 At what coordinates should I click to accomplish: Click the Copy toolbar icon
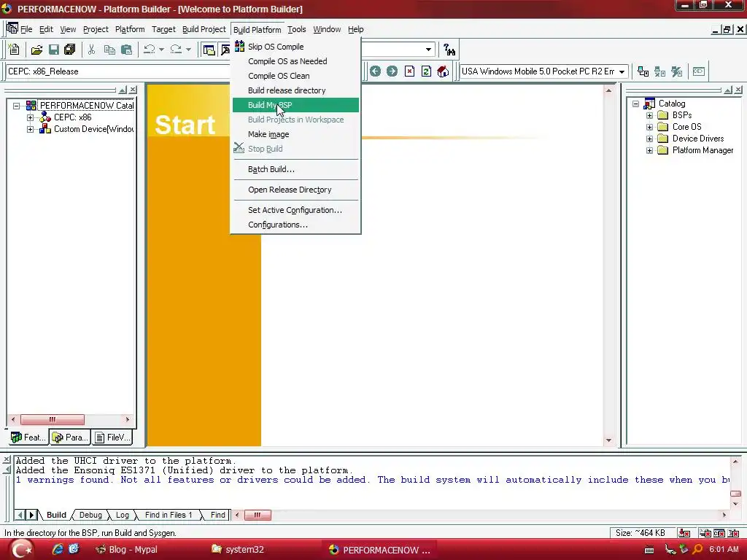point(109,50)
